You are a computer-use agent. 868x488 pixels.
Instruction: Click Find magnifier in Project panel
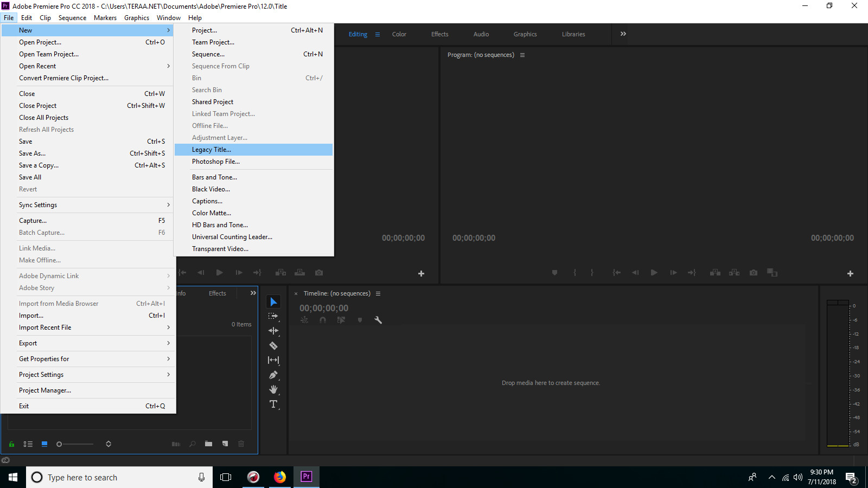(x=193, y=444)
